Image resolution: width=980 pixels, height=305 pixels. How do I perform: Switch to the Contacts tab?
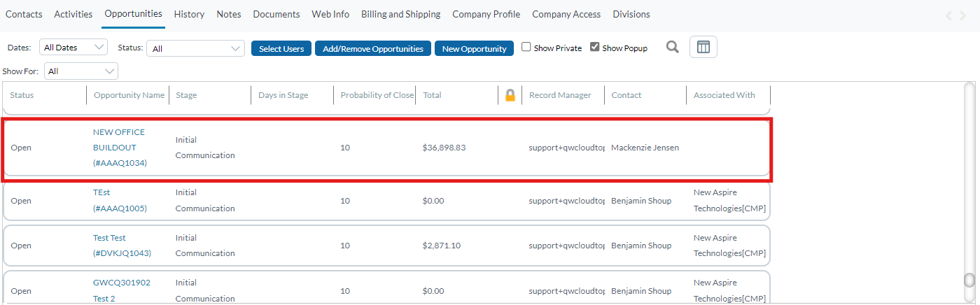tap(24, 14)
